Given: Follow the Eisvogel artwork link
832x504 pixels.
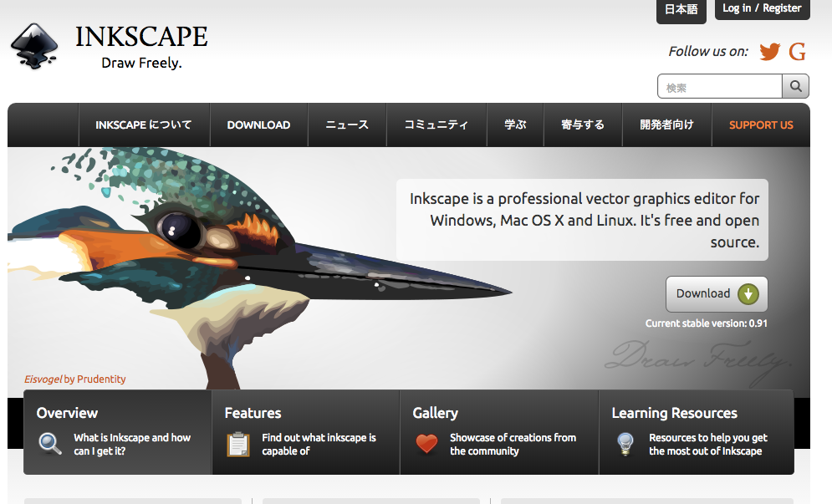Looking at the screenshot, I should pos(43,379).
